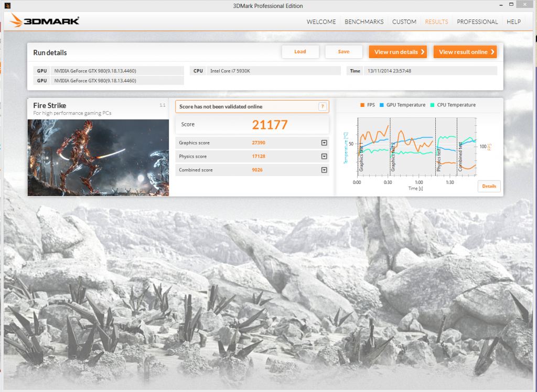Click the overall score 21177
Image resolution: width=537 pixels, height=392 pixels.
pos(270,125)
